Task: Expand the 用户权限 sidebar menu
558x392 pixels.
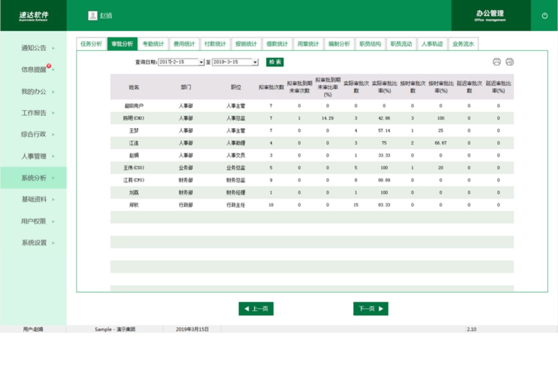Action: pyautogui.click(x=33, y=221)
